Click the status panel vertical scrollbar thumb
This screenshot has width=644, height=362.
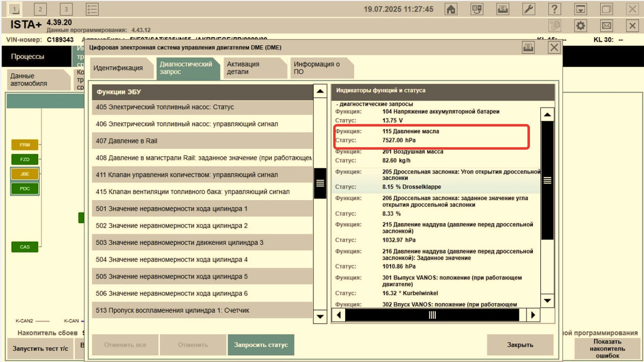point(547,180)
